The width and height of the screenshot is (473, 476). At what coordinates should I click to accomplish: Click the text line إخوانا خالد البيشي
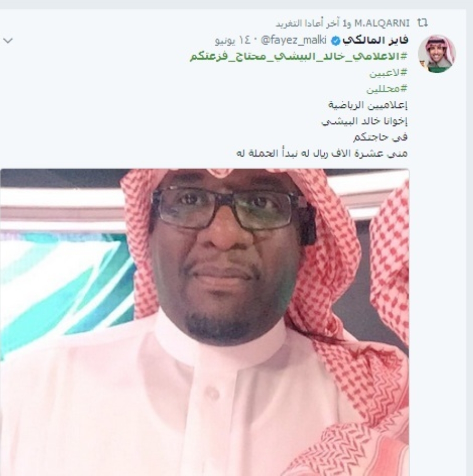tap(364, 121)
